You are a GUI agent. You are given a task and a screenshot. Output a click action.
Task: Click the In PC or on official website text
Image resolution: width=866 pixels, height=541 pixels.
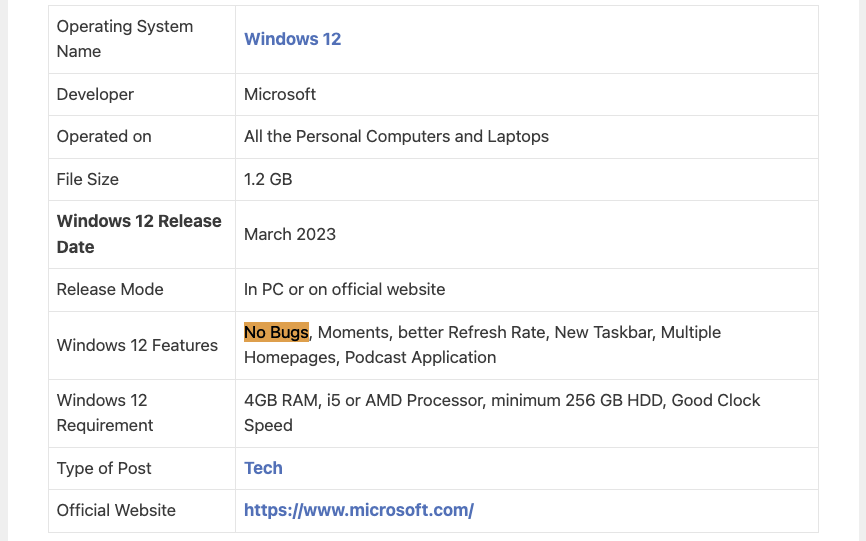point(344,289)
